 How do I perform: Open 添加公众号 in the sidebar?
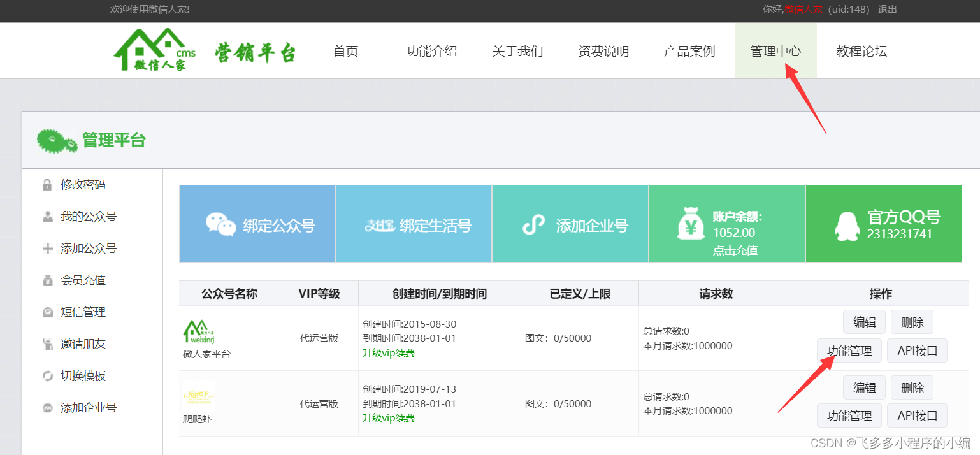(x=89, y=249)
